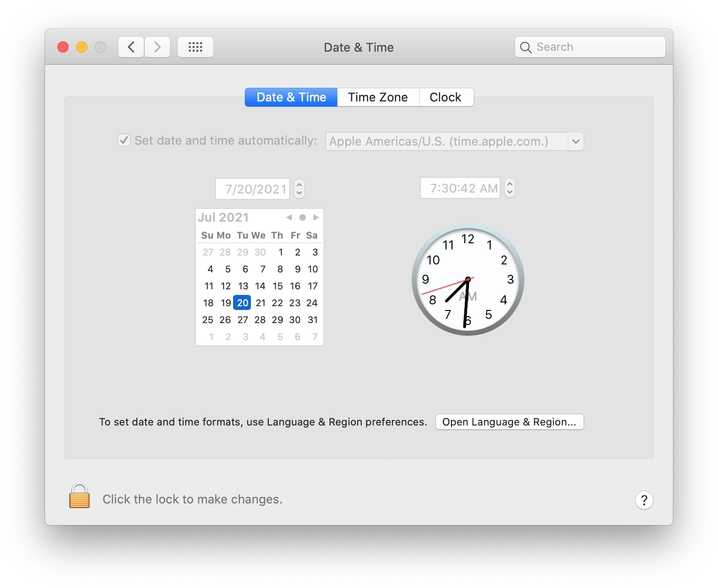
Task: Select July 20 in the calendar
Action: pyautogui.click(x=242, y=303)
